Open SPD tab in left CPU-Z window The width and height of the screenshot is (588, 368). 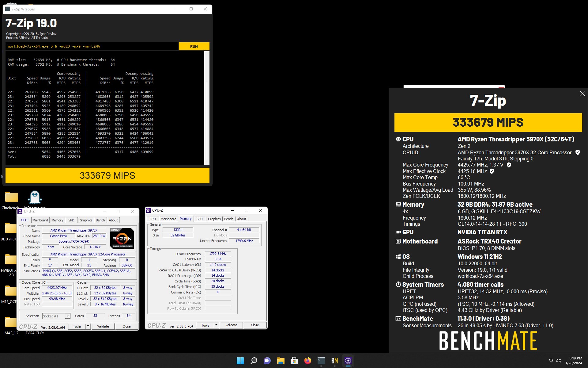pyautogui.click(x=71, y=220)
